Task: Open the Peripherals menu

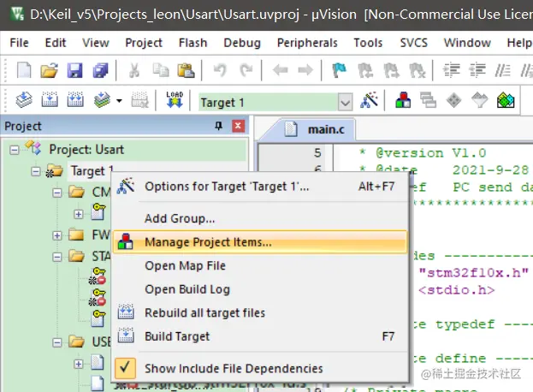Action: tap(307, 43)
